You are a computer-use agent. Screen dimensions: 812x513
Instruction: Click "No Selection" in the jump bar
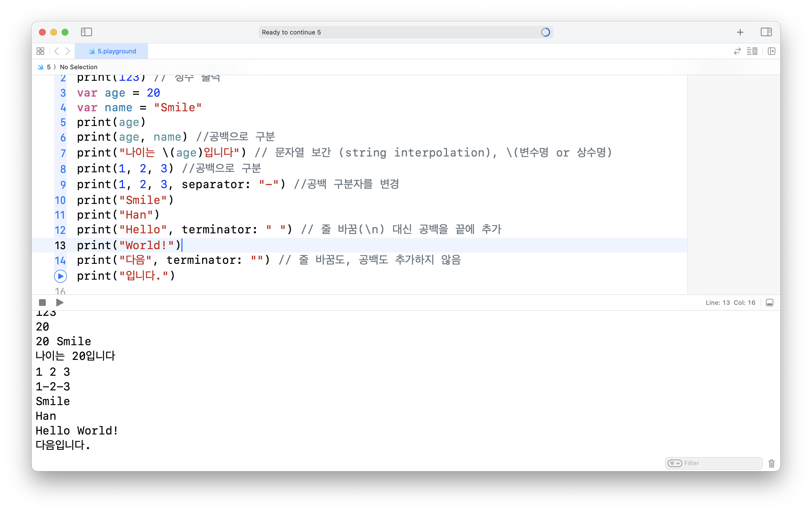(x=79, y=67)
